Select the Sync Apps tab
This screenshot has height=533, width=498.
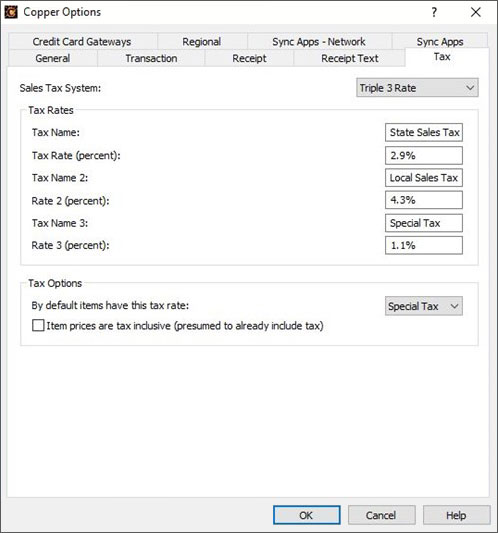click(440, 41)
